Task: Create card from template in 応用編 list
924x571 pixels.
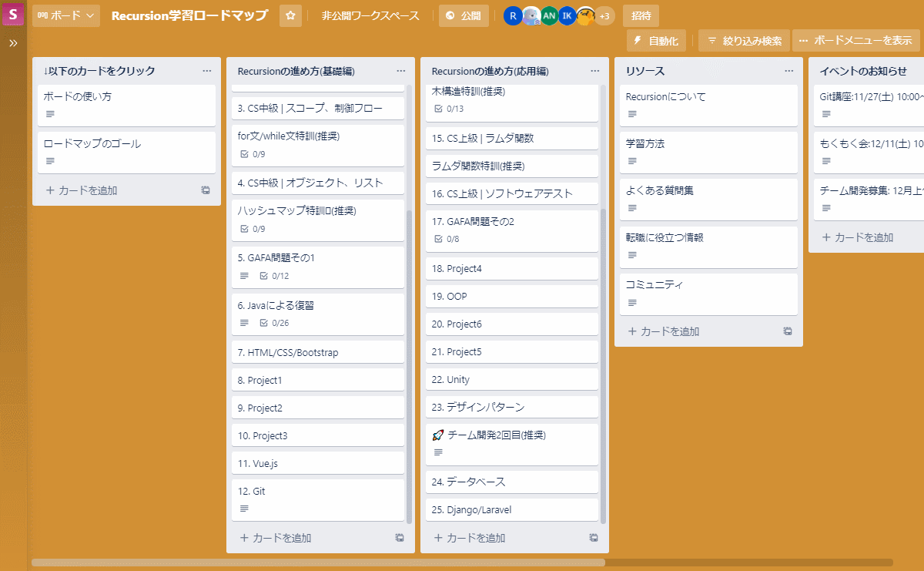Action: pyautogui.click(x=594, y=538)
